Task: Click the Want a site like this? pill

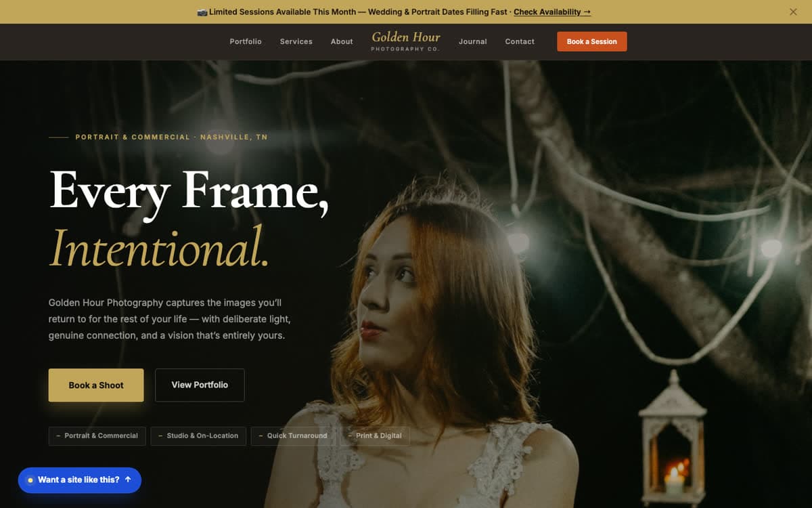Action: [x=79, y=480]
